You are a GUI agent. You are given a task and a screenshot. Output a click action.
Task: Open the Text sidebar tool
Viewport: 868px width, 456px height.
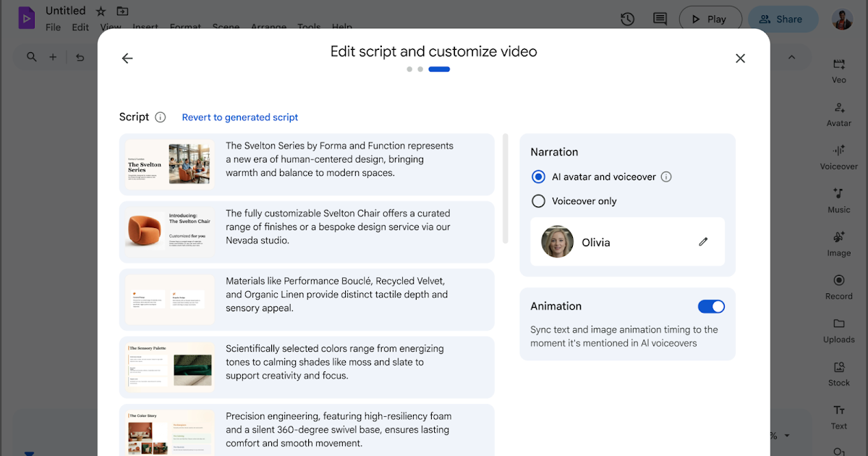[x=839, y=418]
